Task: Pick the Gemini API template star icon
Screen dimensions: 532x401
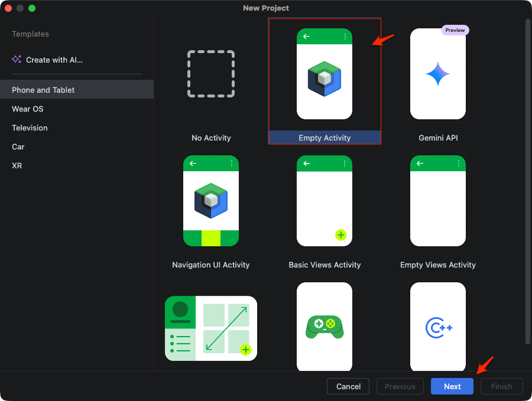Action: pyautogui.click(x=437, y=74)
